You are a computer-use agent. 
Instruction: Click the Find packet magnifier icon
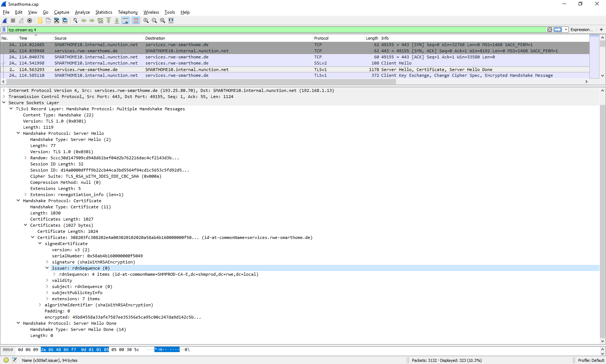[x=75, y=21]
